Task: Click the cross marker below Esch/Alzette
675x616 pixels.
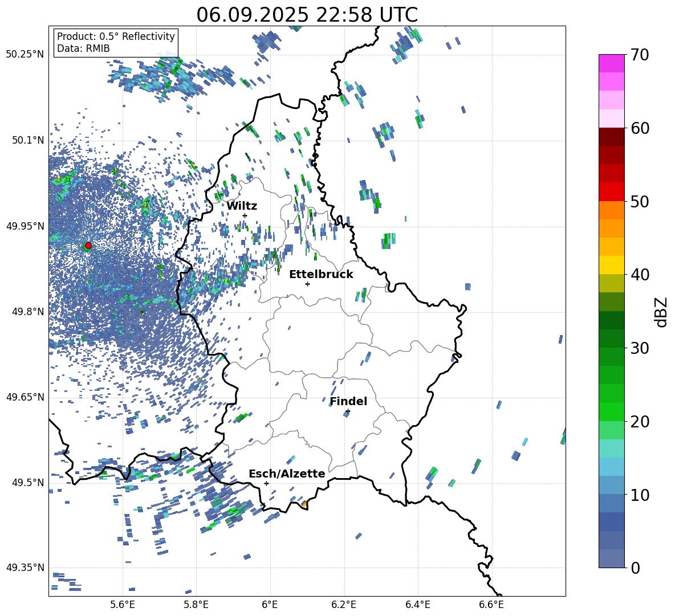Action: coord(266,483)
